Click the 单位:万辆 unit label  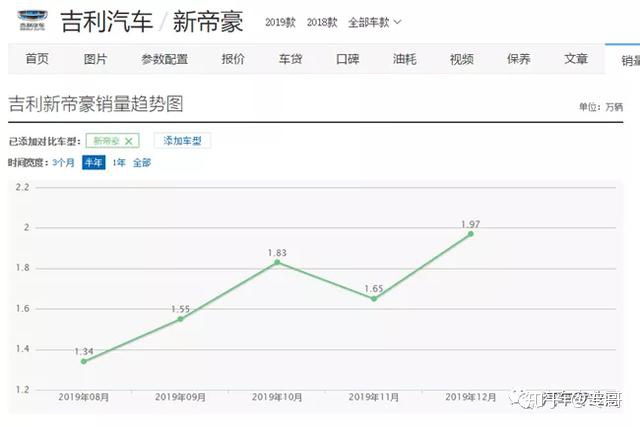601,107
